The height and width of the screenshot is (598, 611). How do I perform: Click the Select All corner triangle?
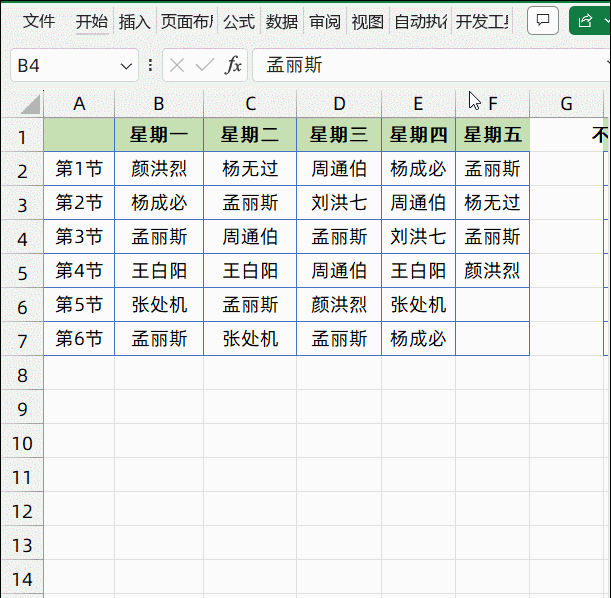pyautogui.click(x=29, y=104)
